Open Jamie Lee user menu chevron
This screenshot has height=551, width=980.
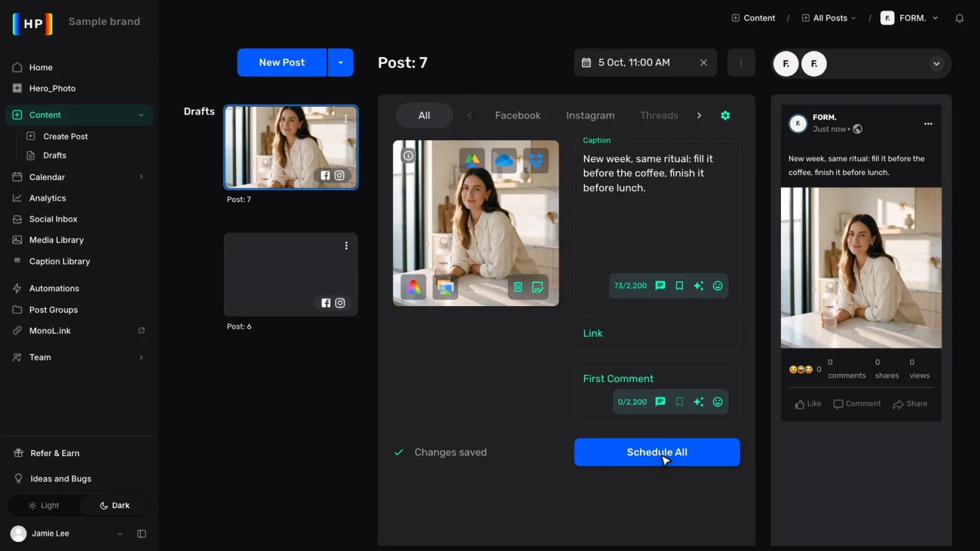(120, 534)
